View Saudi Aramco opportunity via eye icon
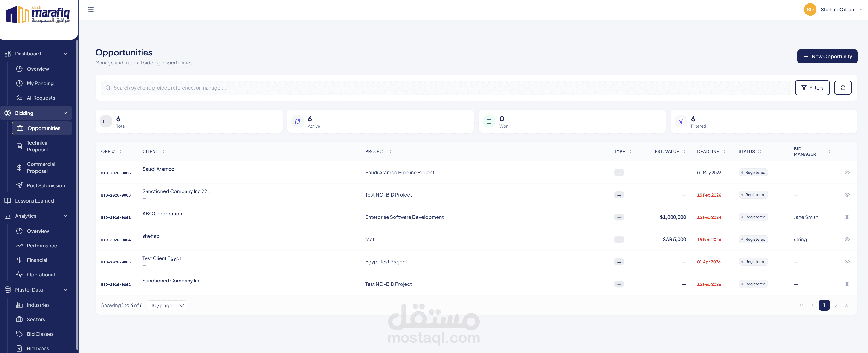 [x=847, y=172]
